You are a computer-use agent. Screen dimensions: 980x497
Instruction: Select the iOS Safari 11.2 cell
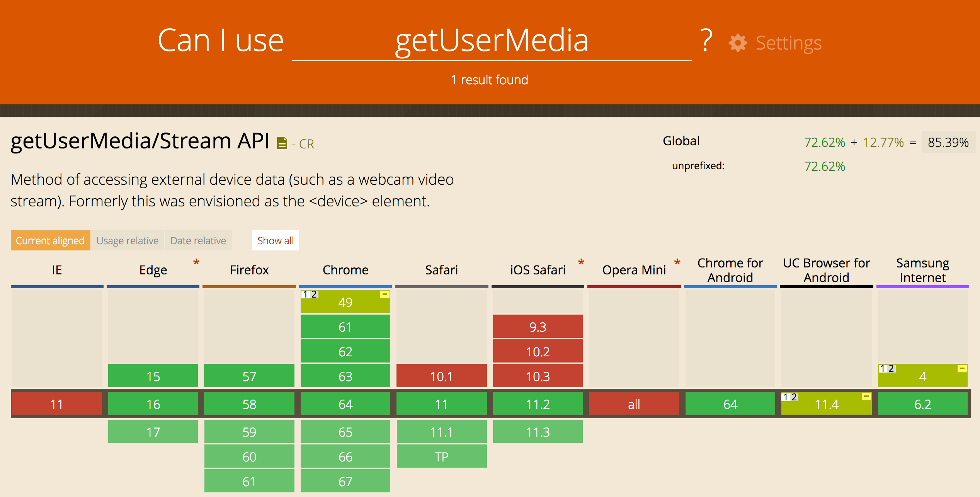(x=538, y=404)
